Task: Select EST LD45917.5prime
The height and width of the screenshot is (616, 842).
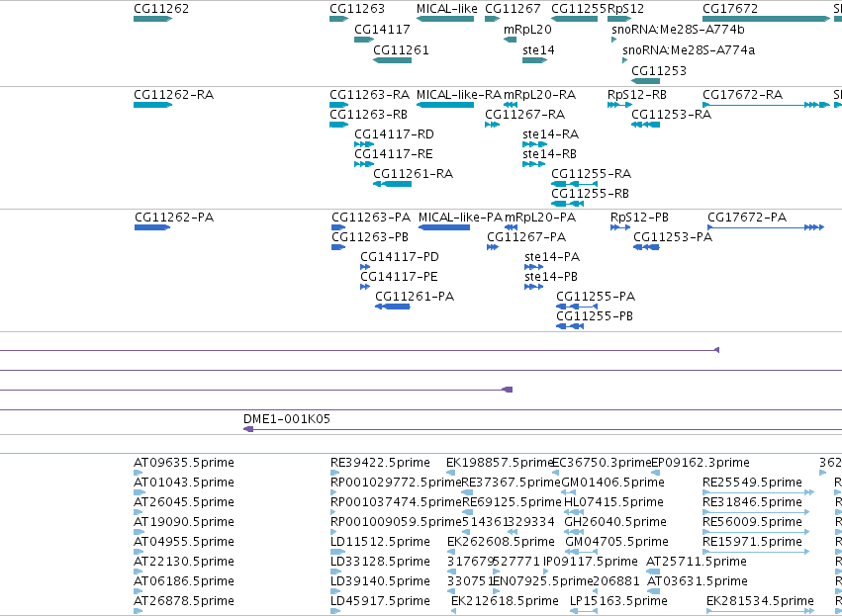Action: click(336, 611)
